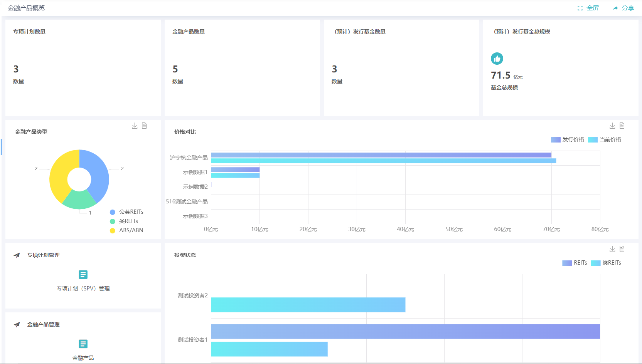This screenshot has height=364, width=642.
Task: Click the yellow ABS/ABN pie slice
Action: coord(60,173)
